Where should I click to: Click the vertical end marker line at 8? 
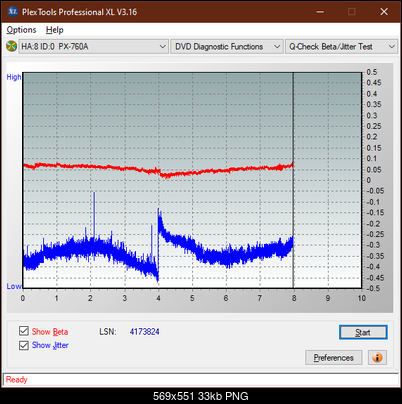coord(293,180)
